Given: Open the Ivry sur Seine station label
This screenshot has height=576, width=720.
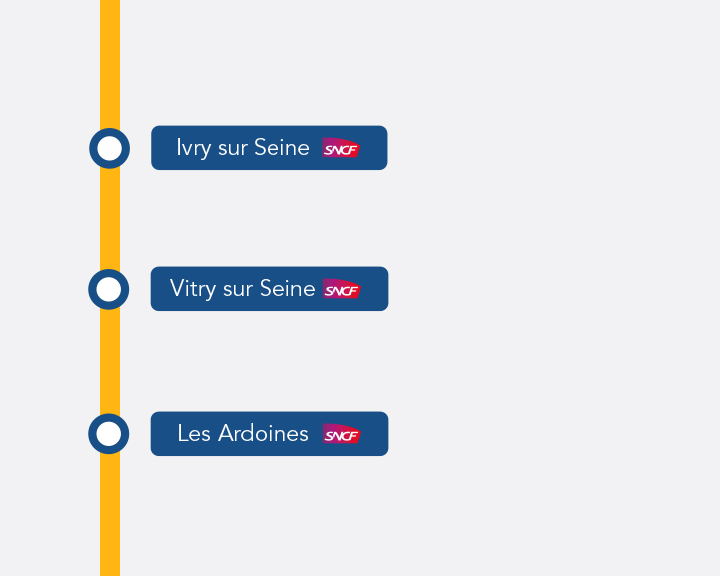Looking at the screenshot, I should pyautogui.click(x=269, y=148).
